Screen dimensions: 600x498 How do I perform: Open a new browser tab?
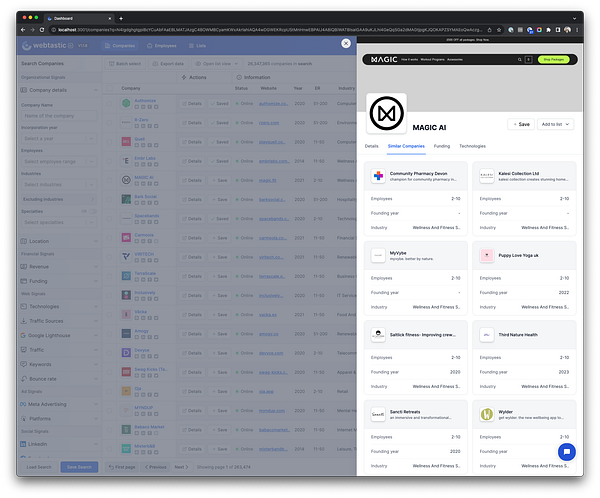click(121, 18)
